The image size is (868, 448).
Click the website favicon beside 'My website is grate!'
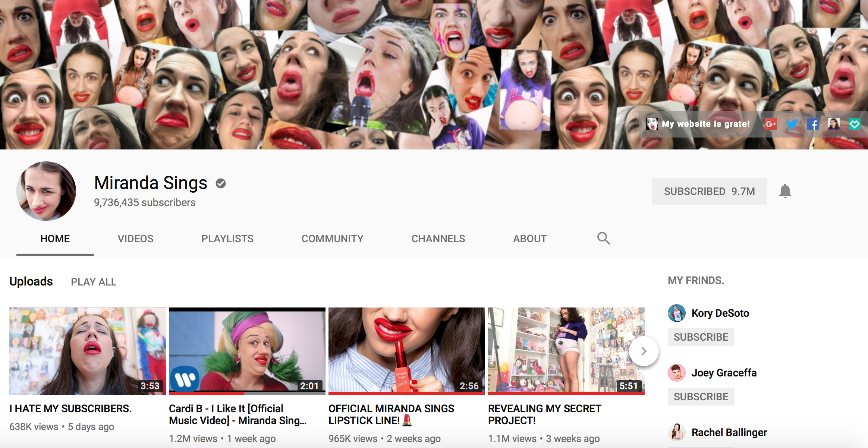pyautogui.click(x=652, y=124)
